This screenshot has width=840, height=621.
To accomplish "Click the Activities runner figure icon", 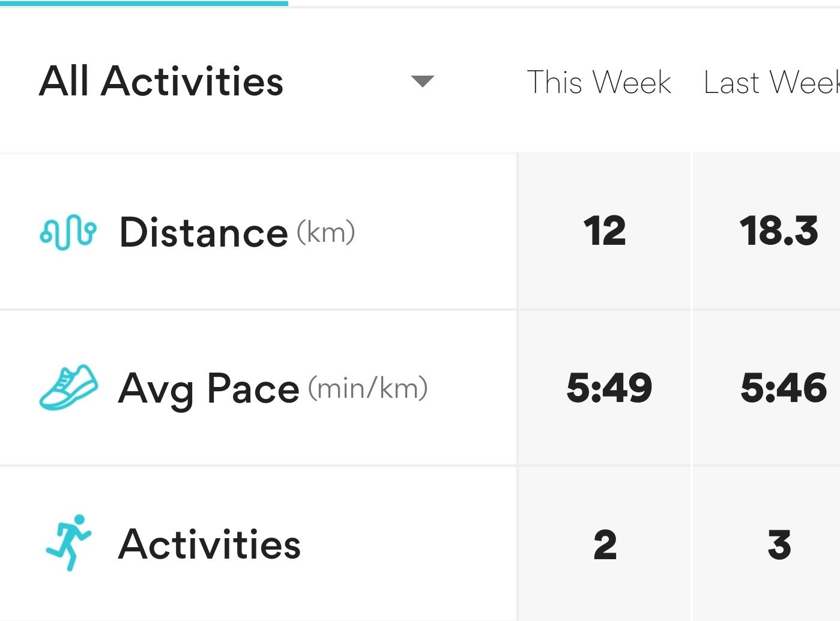I will [69, 542].
